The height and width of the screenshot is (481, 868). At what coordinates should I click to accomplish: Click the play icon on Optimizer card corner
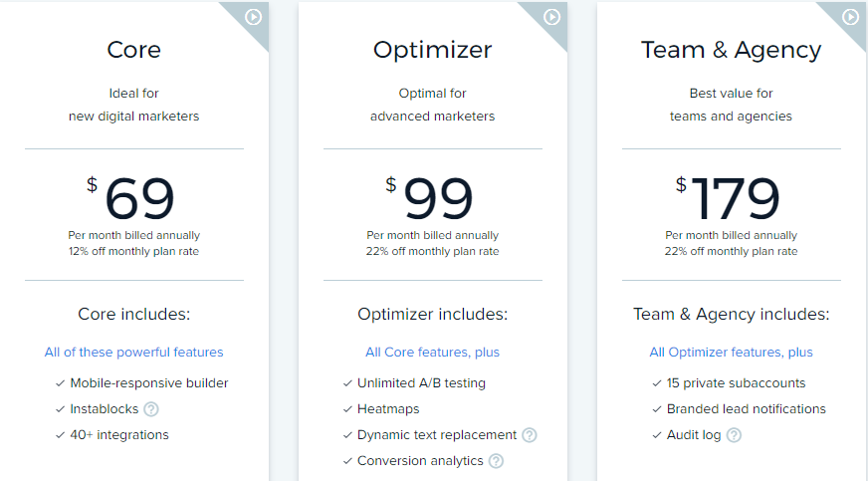[x=552, y=17]
